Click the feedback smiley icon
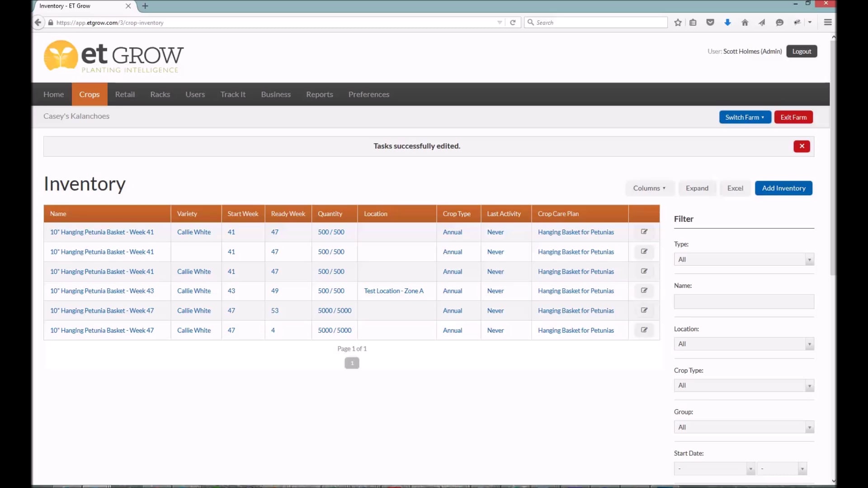The height and width of the screenshot is (488, 868). coord(779,22)
